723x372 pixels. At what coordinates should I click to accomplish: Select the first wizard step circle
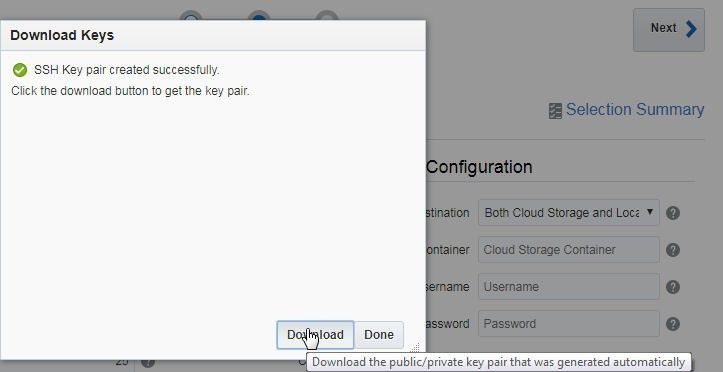(x=190, y=17)
